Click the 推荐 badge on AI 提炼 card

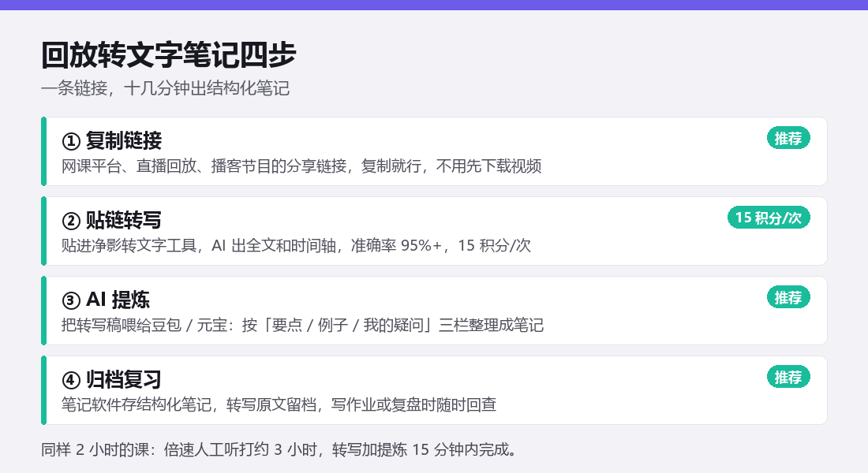point(788,298)
